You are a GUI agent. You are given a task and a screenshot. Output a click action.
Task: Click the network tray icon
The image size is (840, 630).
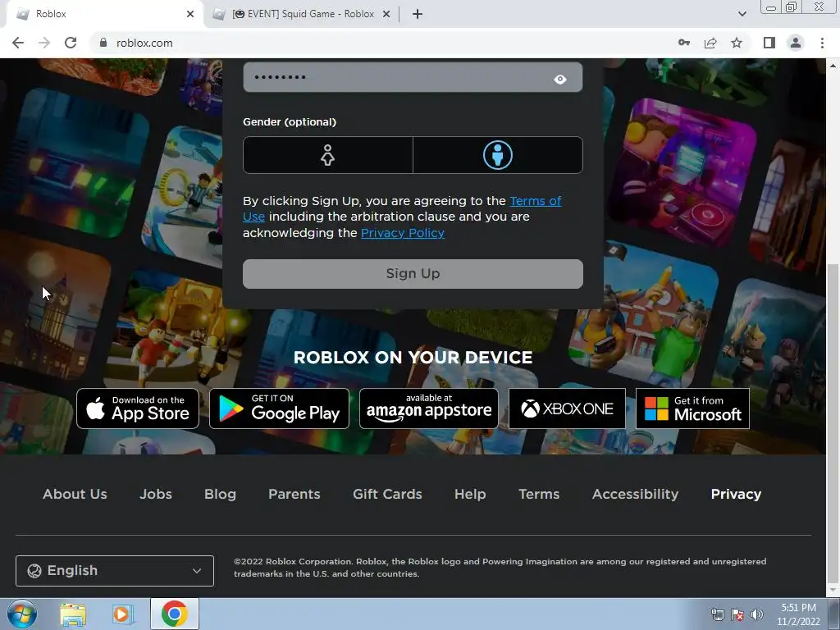tap(717, 614)
